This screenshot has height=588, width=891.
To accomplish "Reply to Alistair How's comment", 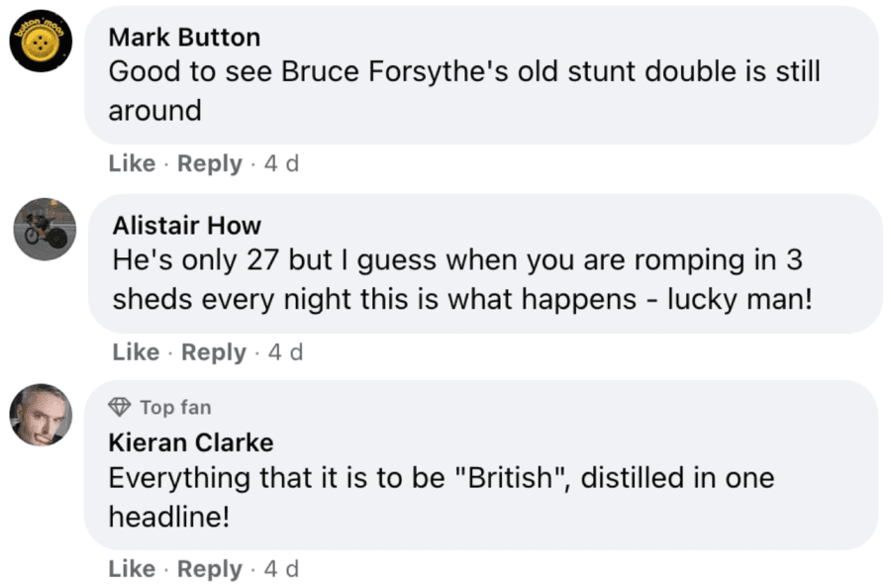I will click(214, 352).
